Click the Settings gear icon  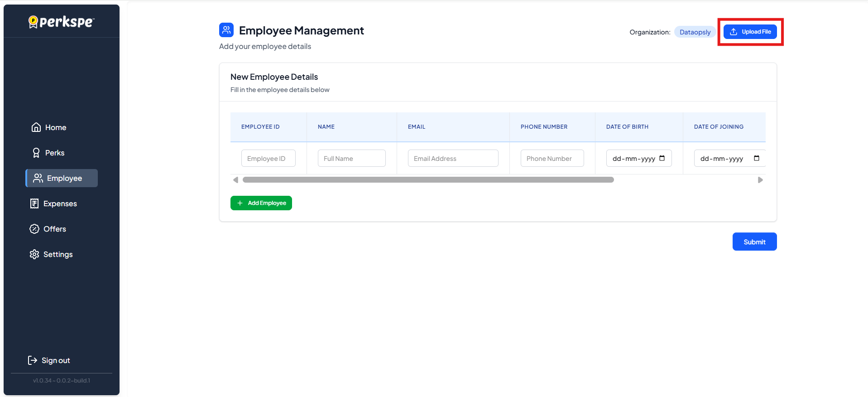[34, 254]
